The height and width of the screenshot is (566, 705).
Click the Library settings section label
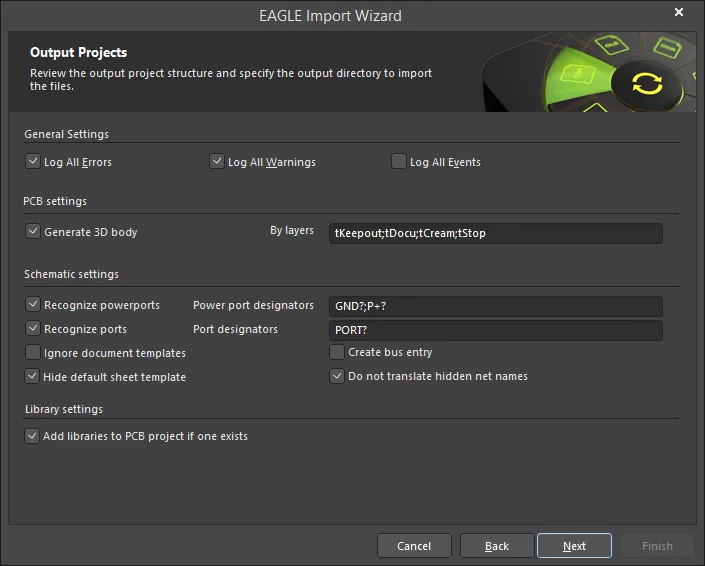click(64, 409)
